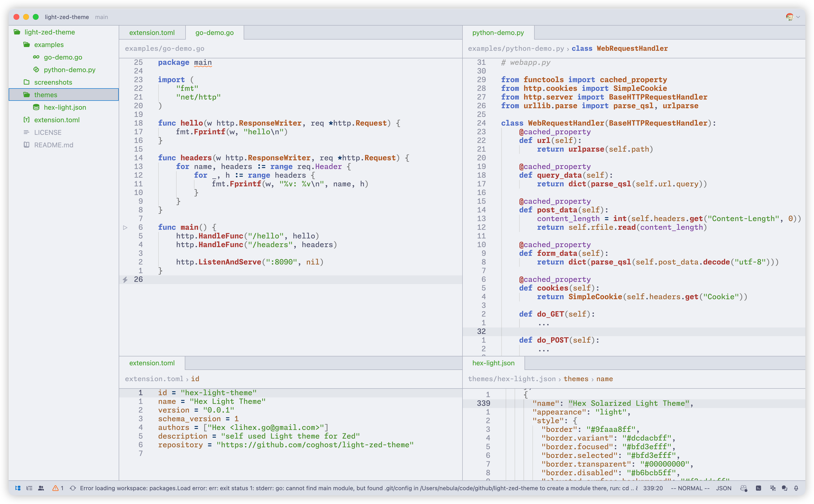Toggle the outline panel icon in status bar

[29, 488]
